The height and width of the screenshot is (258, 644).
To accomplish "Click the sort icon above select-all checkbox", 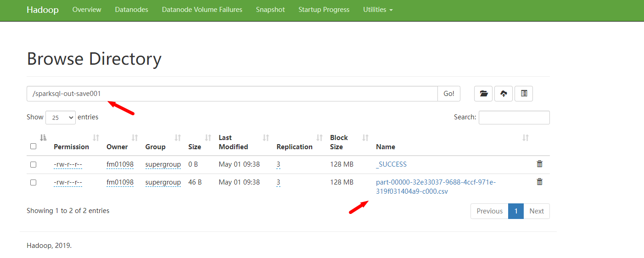I will [x=43, y=138].
